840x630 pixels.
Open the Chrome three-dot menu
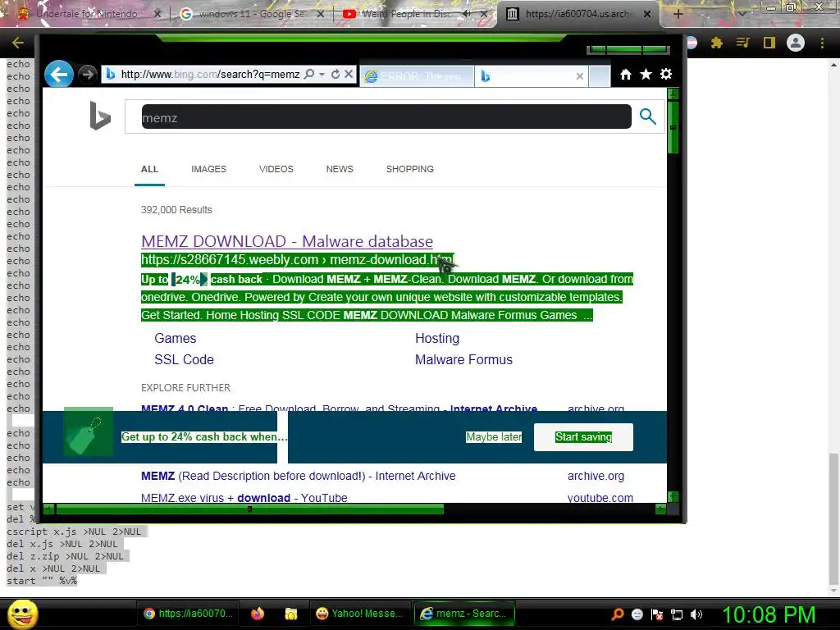tap(822, 43)
